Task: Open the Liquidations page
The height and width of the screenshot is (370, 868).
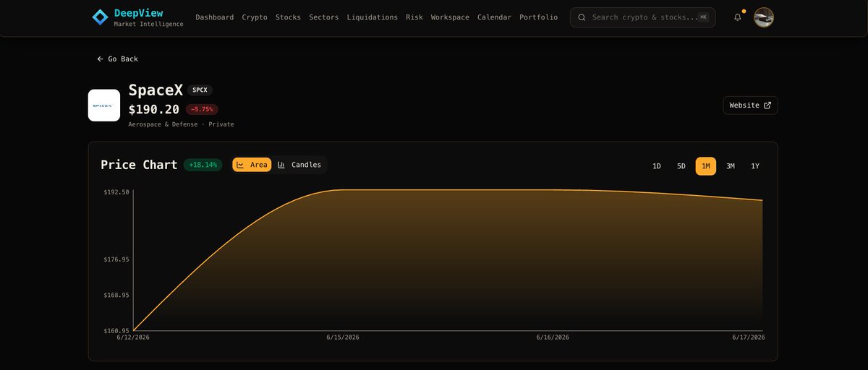Action: click(373, 17)
